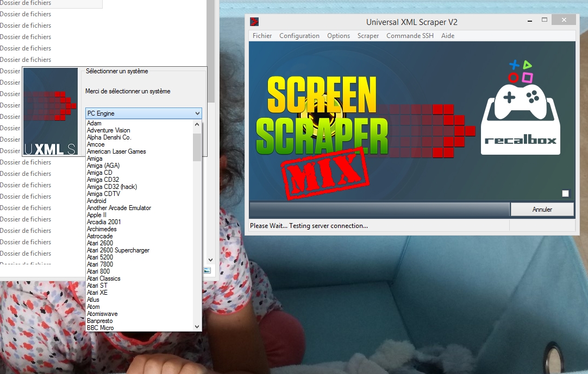Image resolution: width=588 pixels, height=374 pixels.
Task: Click the scroll down arrow of the system list
Action: click(x=197, y=327)
